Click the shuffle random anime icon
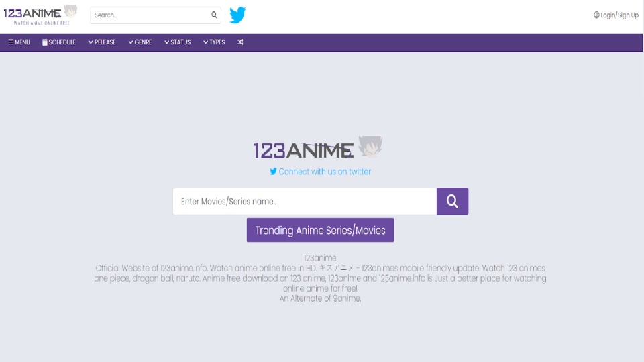This screenshot has height=362, width=644. pos(240,42)
